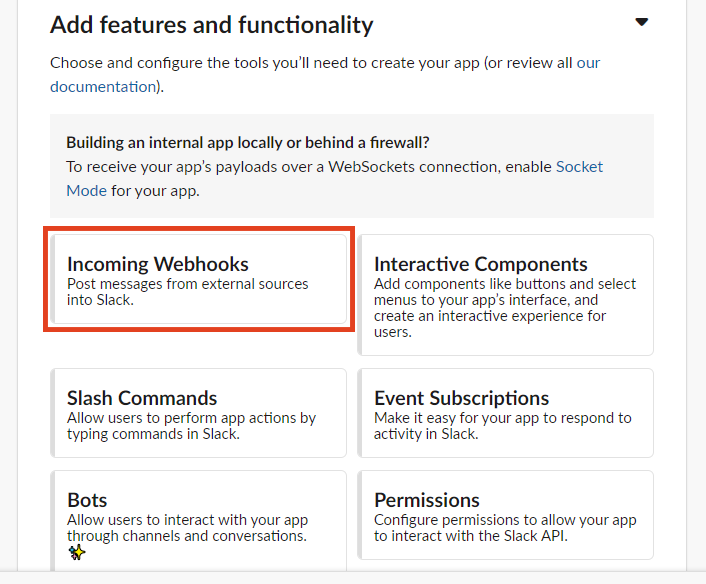Click 'Make it easy for your app' description

[x=502, y=426]
